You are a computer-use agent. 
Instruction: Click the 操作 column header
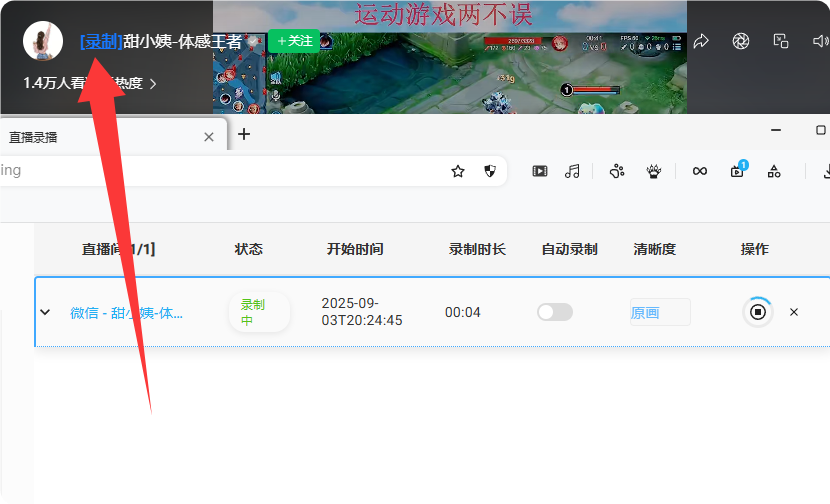click(754, 249)
